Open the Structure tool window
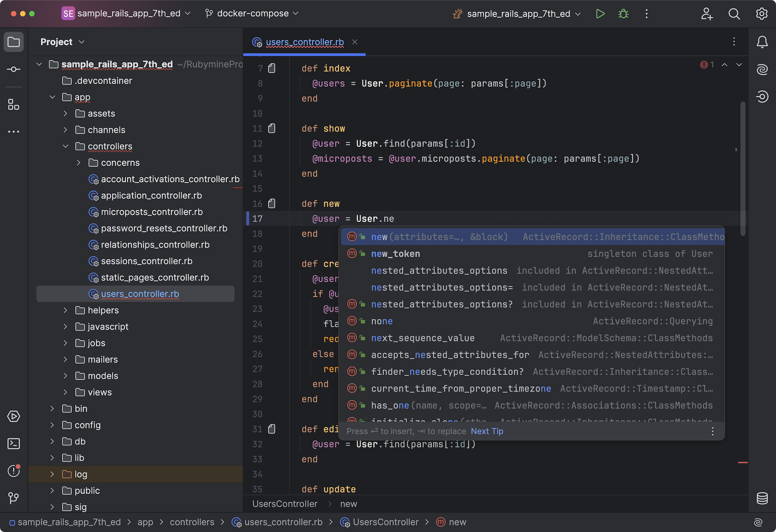The image size is (776, 532). (14, 105)
